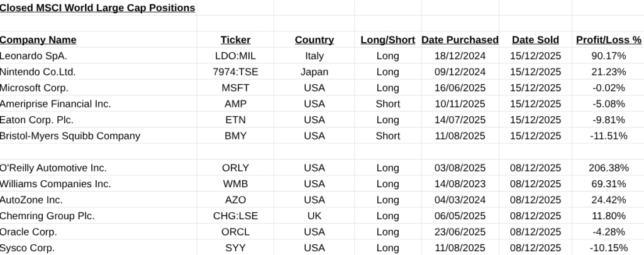Image resolution: width=644 pixels, height=255 pixels.
Task: Click the 'Closed MSCI World Large Cap Positions' title
Action: [x=97, y=8]
